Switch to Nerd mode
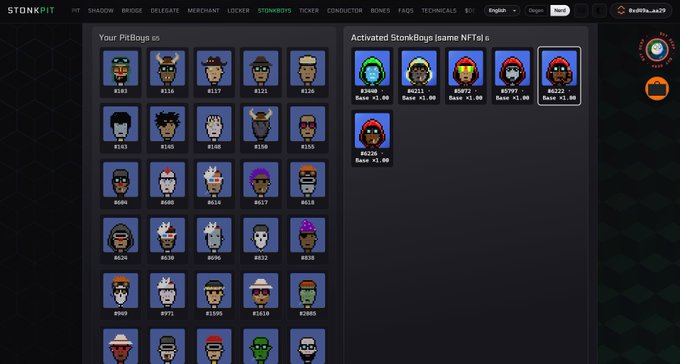The width and height of the screenshot is (680, 364). (560, 10)
